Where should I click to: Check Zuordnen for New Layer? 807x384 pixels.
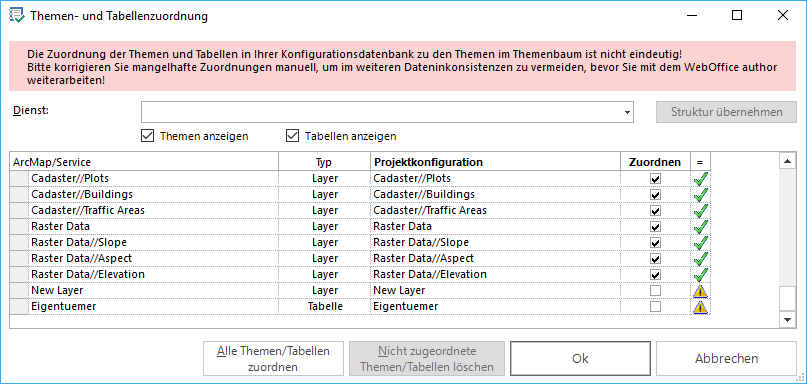[x=655, y=291]
